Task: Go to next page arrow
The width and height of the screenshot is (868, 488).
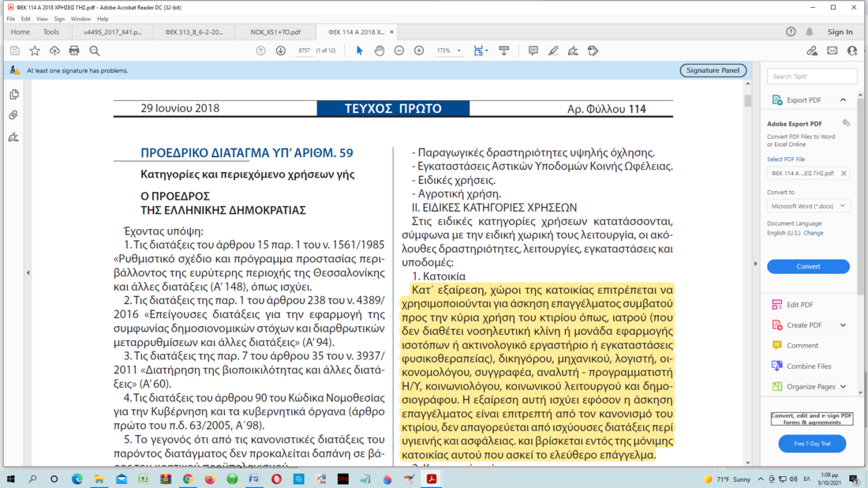Action: pos(281,51)
